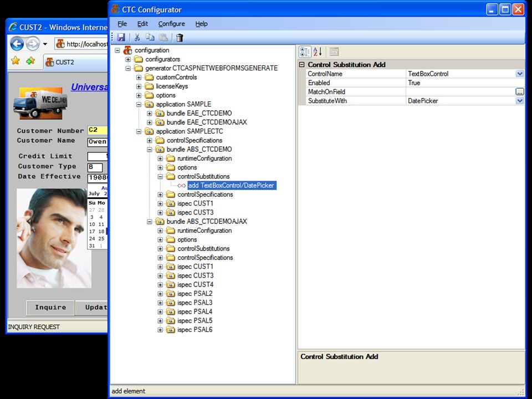Click the Forward arrow in Internet Explorer window
This screenshot has height=399, width=532.
(x=33, y=43)
